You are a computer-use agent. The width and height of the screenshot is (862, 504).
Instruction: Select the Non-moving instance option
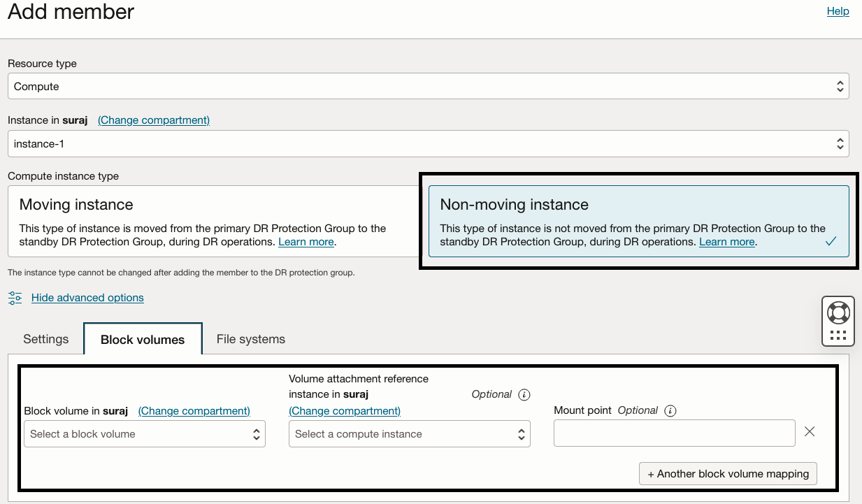click(x=638, y=221)
